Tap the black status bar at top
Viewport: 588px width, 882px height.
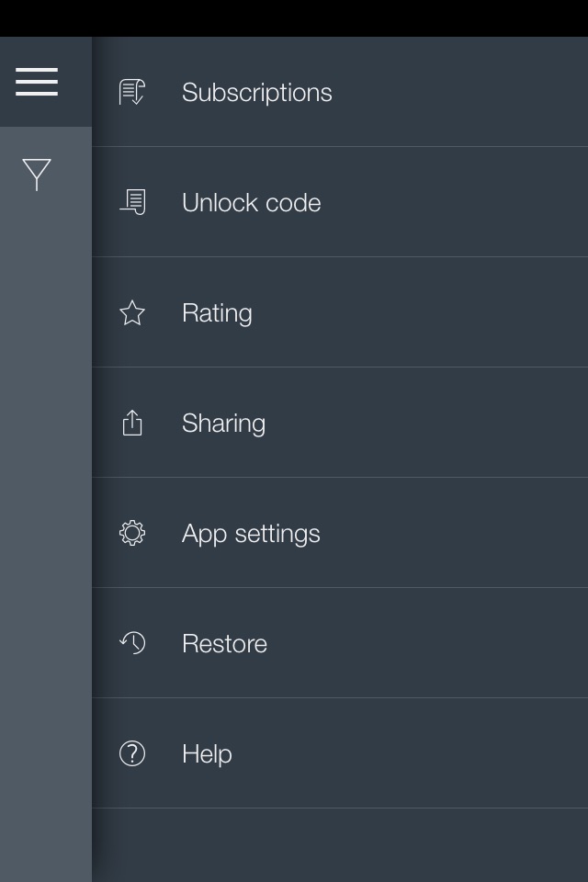pos(294,18)
